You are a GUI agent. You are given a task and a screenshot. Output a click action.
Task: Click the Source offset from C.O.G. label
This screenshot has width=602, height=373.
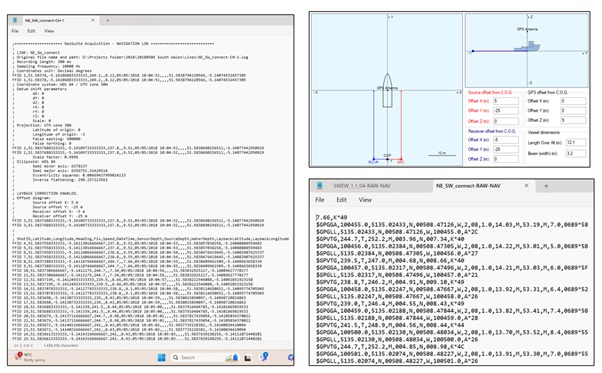(x=490, y=92)
